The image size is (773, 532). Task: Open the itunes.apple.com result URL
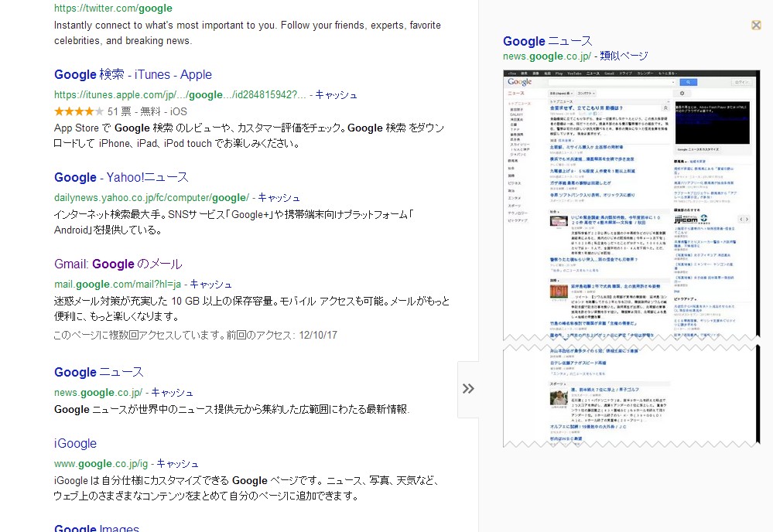pos(180,94)
